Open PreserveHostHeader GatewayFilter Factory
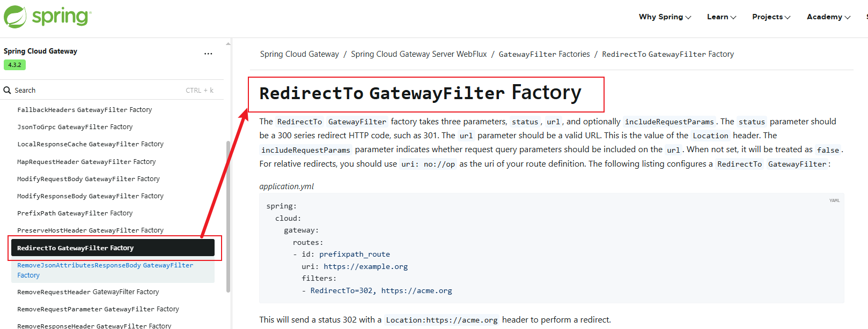The height and width of the screenshot is (329, 868). 90,230
